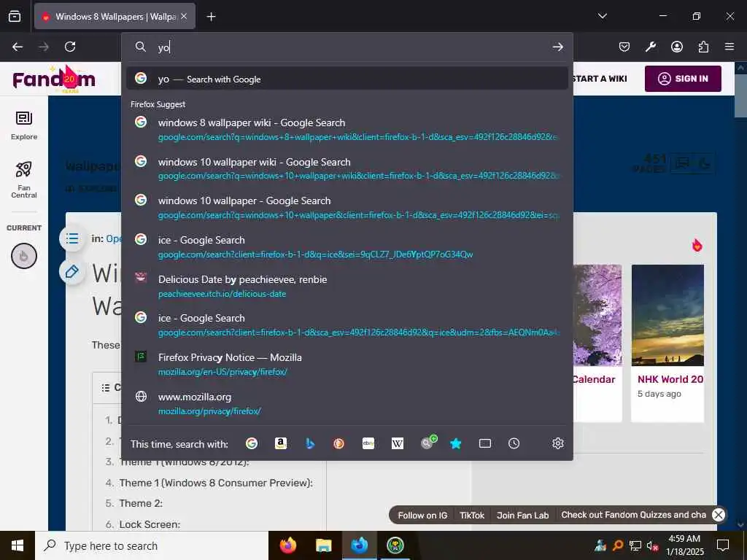
Task: Click the Windows taskbar search box
Action: (x=152, y=545)
